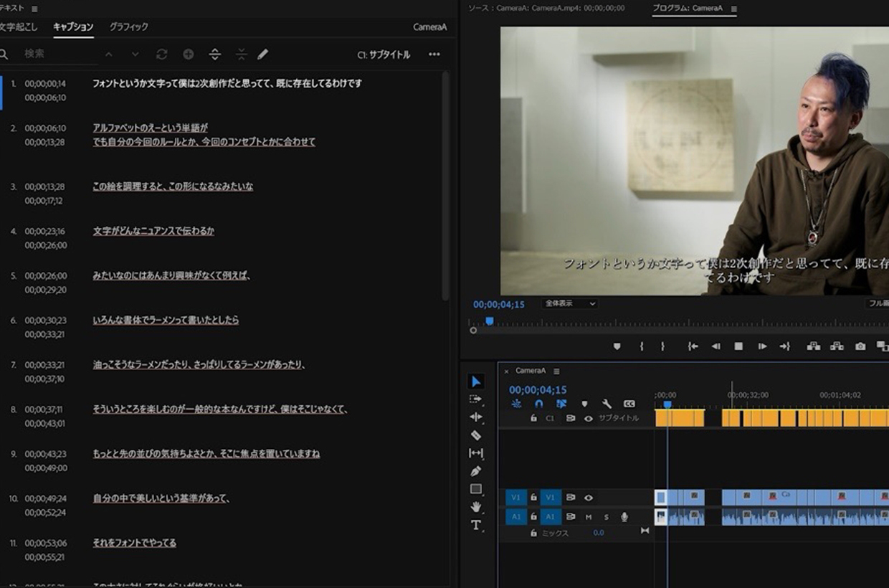889x588 pixels.
Task: Switch to ソース: CameraA source monitor tab
Action: (x=546, y=8)
